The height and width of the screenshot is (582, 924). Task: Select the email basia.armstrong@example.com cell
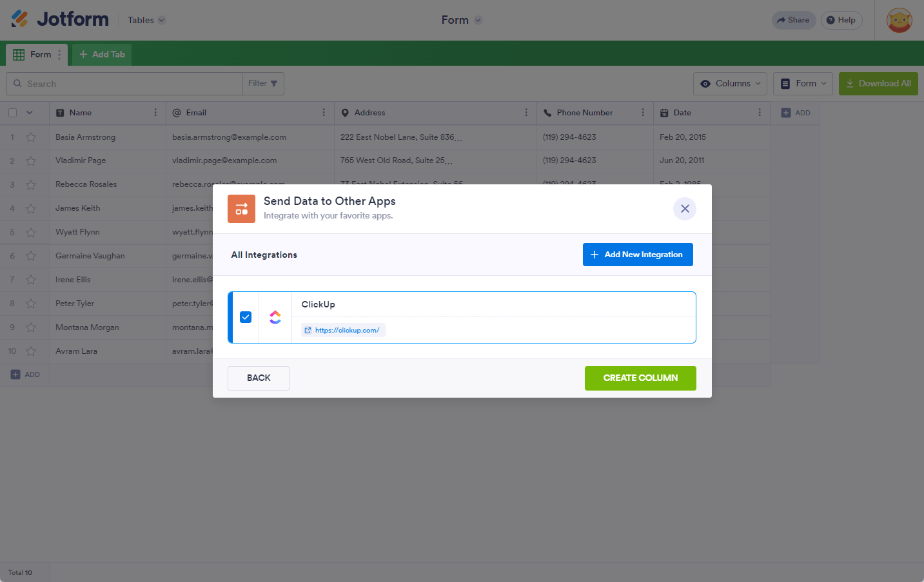(x=250, y=137)
